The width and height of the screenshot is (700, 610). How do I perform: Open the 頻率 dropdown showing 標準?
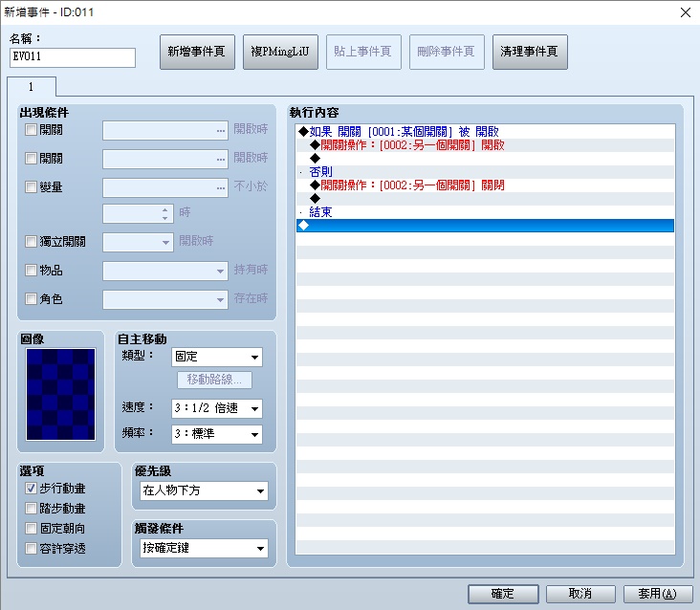pyautogui.click(x=217, y=434)
